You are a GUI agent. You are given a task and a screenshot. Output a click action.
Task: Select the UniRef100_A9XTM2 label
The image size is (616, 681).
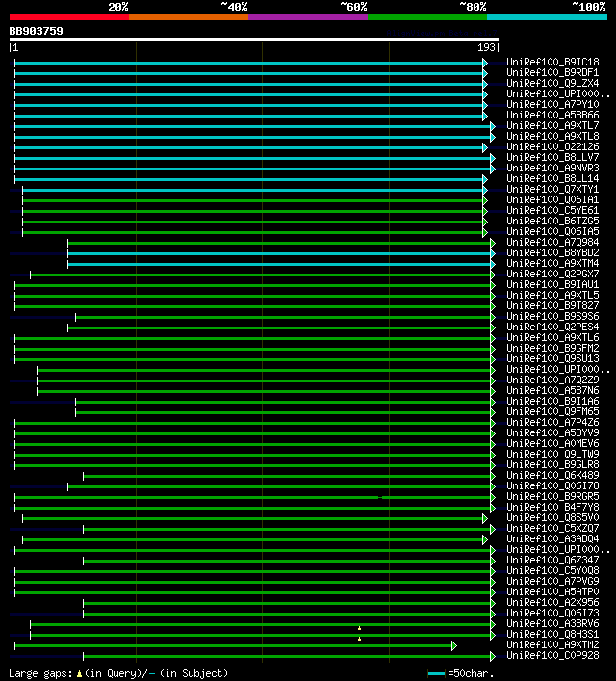552,645
